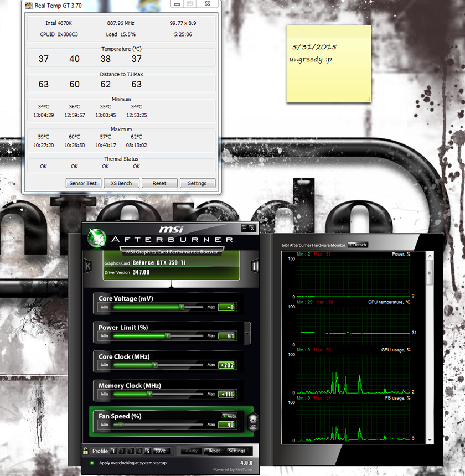Click the Afterburner logo emblem
This screenshot has width=465, height=476.
97,237
